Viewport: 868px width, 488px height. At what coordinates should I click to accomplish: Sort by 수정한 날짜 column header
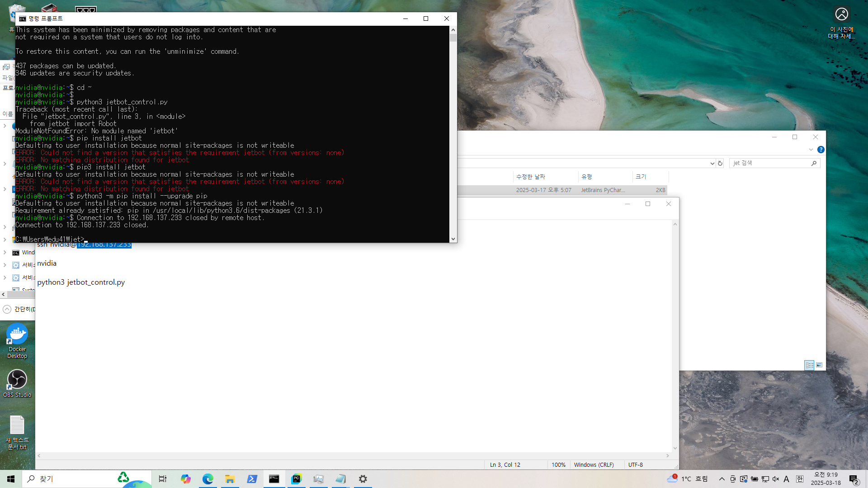pyautogui.click(x=531, y=177)
